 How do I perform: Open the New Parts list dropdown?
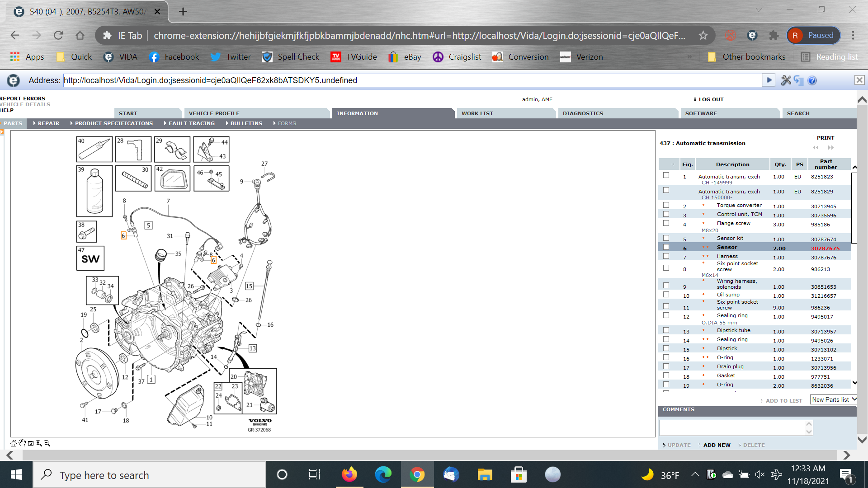(x=833, y=399)
